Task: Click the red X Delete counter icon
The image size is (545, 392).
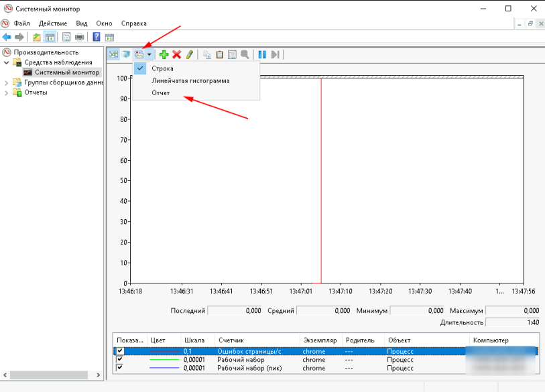Action: tap(177, 54)
